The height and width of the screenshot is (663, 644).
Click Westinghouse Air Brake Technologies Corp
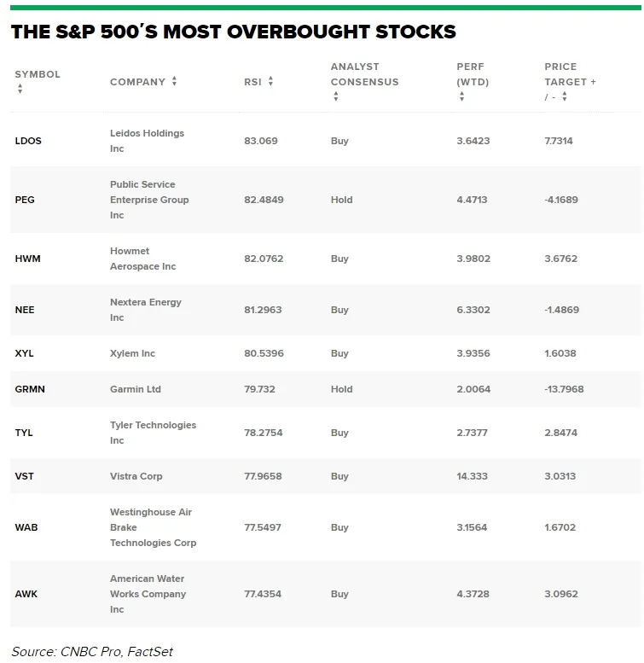(153, 527)
